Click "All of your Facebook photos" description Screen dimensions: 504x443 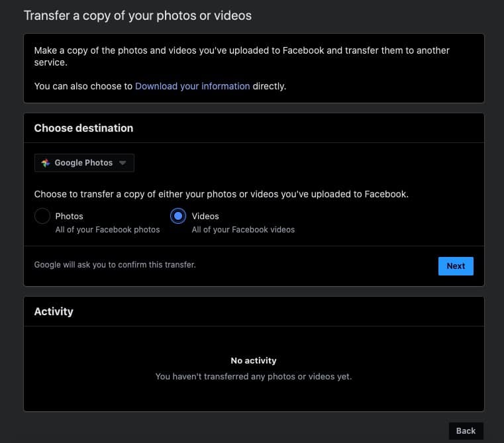point(107,230)
